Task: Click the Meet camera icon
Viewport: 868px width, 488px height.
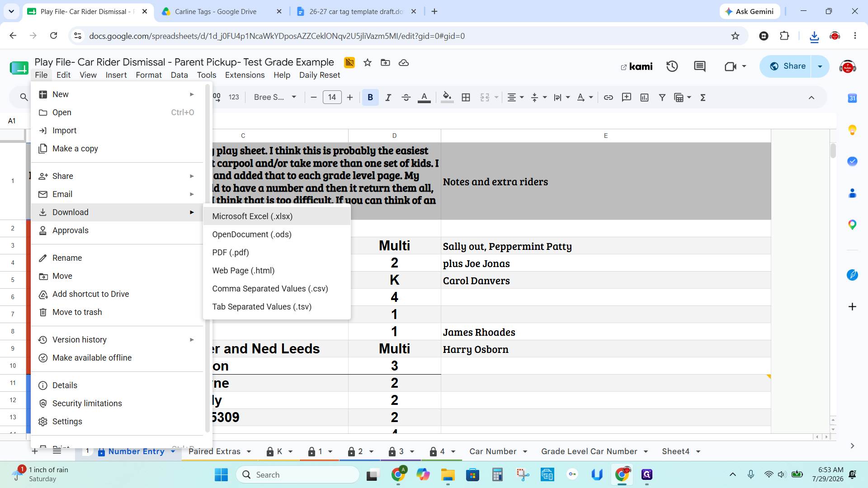Action: (731, 66)
